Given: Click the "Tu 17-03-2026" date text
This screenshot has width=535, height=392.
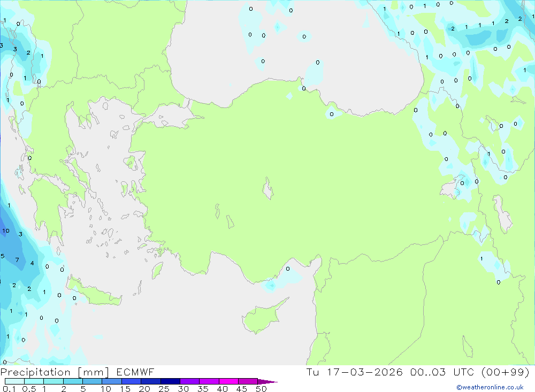Looking at the screenshot, I should 355,372.
